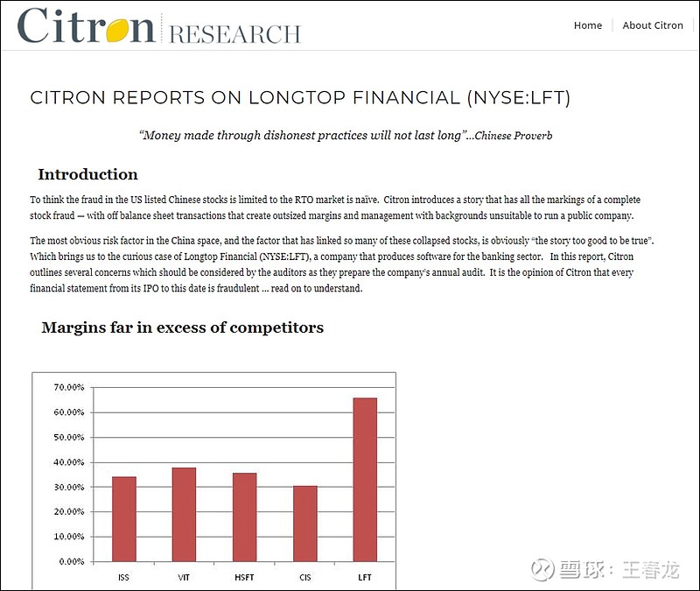Click the CIS category label

[304, 578]
